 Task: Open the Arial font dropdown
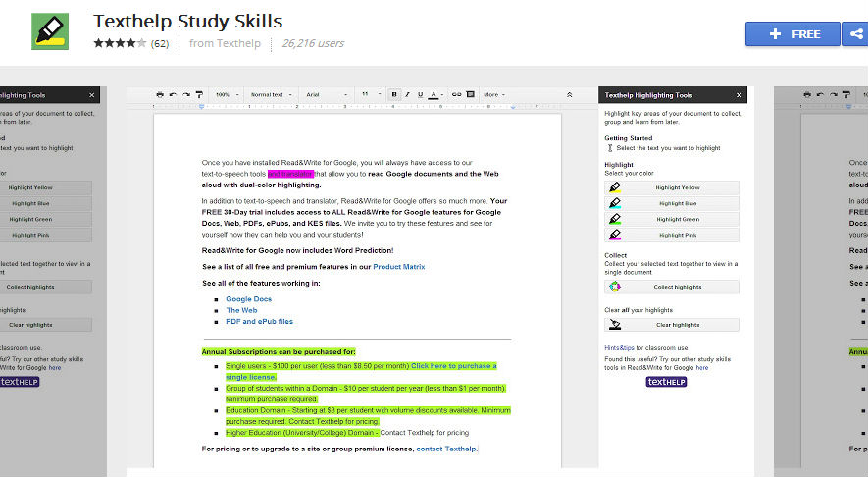point(327,95)
